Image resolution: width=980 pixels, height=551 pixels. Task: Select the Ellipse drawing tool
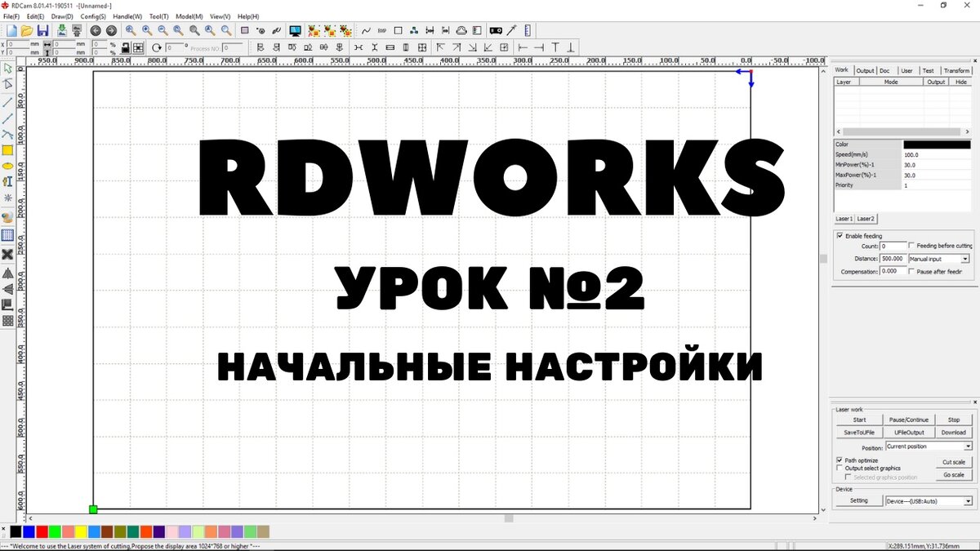click(x=7, y=167)
